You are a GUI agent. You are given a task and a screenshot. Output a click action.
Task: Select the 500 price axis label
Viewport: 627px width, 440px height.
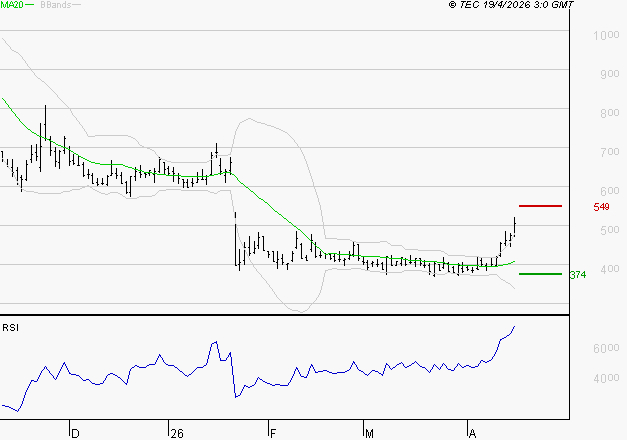pos(610,230)
